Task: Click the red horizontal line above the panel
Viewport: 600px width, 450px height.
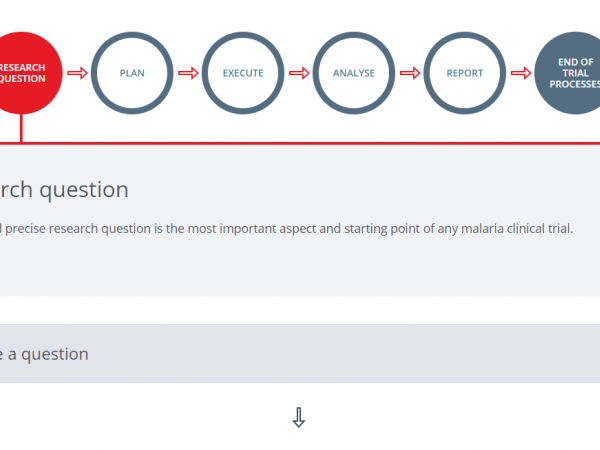Action: coord(300,143)
